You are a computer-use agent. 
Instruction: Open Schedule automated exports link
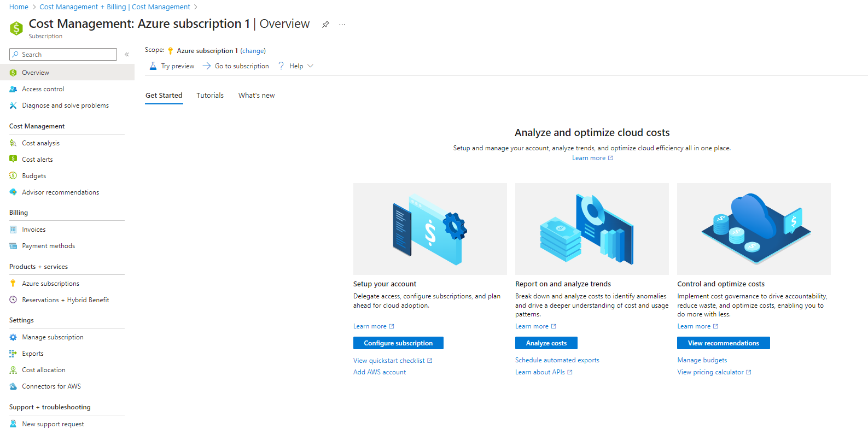(557, 360)
